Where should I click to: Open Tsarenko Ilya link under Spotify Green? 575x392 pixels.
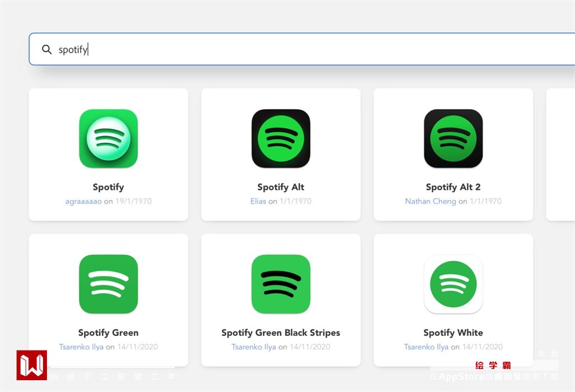click(81, 347)
